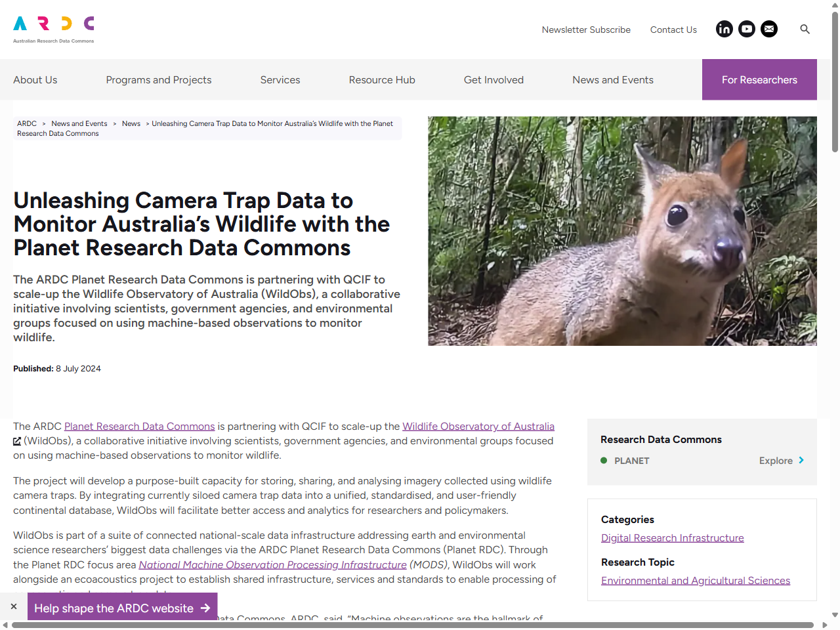Expand the Explore chevron for PLANET

click(801, 461)
